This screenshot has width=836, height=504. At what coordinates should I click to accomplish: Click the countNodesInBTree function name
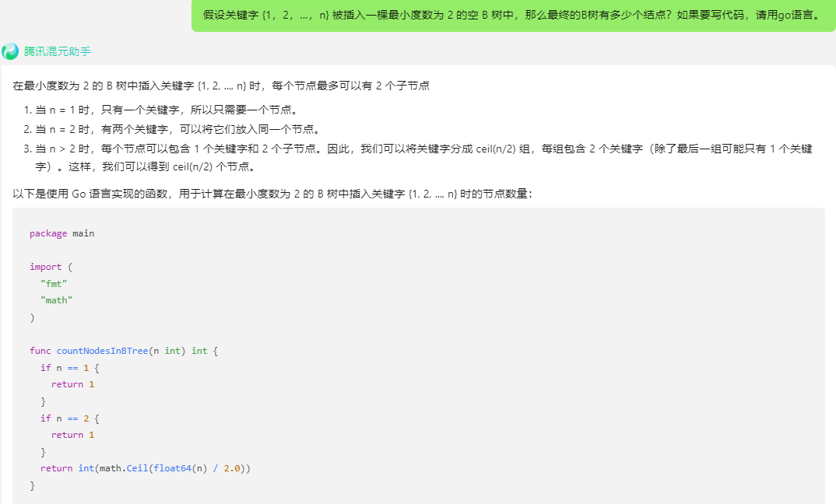[103, 351]
